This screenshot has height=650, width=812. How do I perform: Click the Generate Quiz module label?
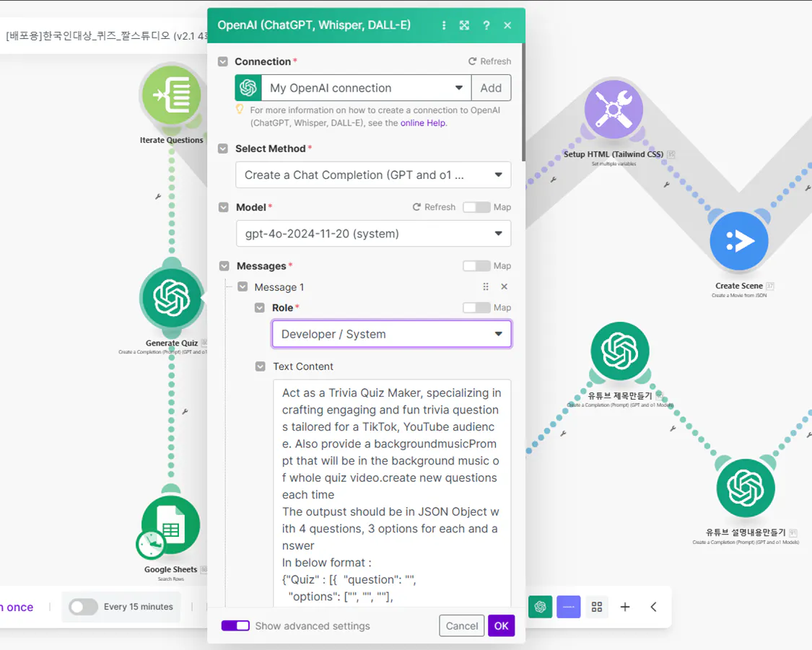click(x=171, y=343)
